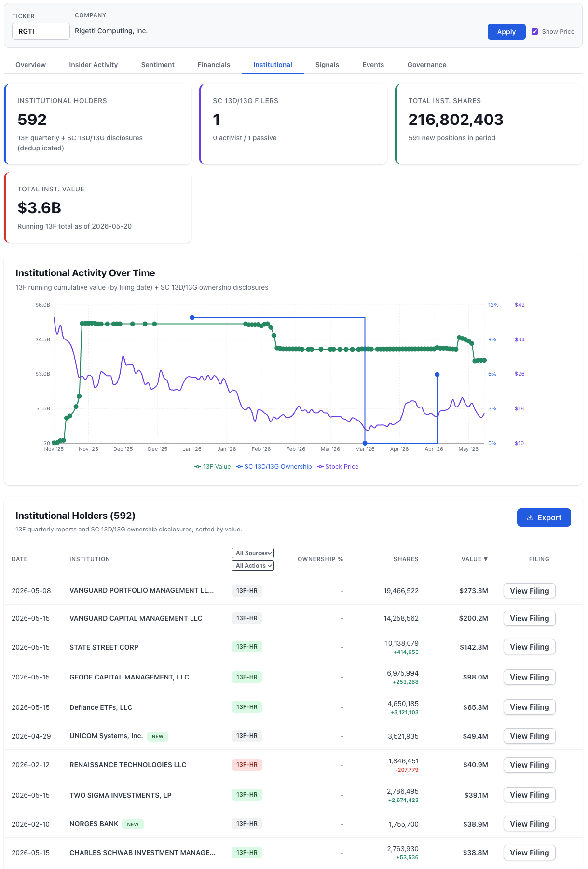Click the Apply button
The height and width of the screenshot is (869, 588).
pyautogui.click(x=506, y=31)
